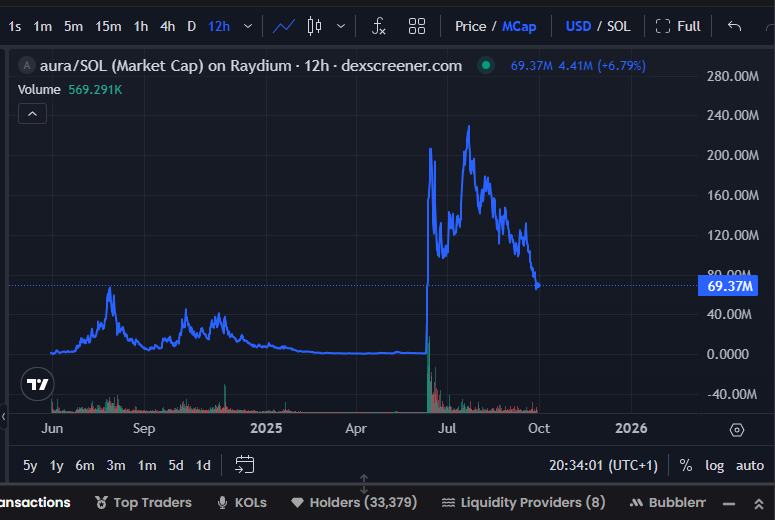Open the timeframe dropdown chevron
This screenshot has height=520, width=775.
coord(248,26)
